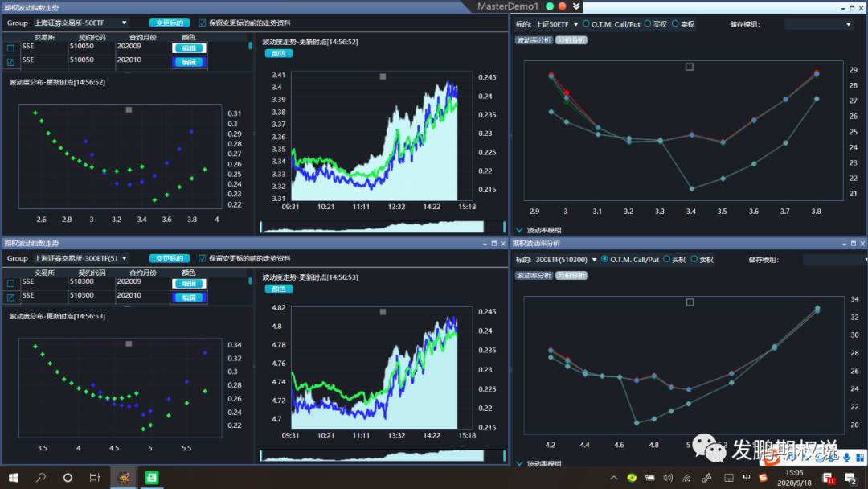Click the 300ETF trend chart range navigator strip
The width and height of the screenshot is (868, 489).
383,455
